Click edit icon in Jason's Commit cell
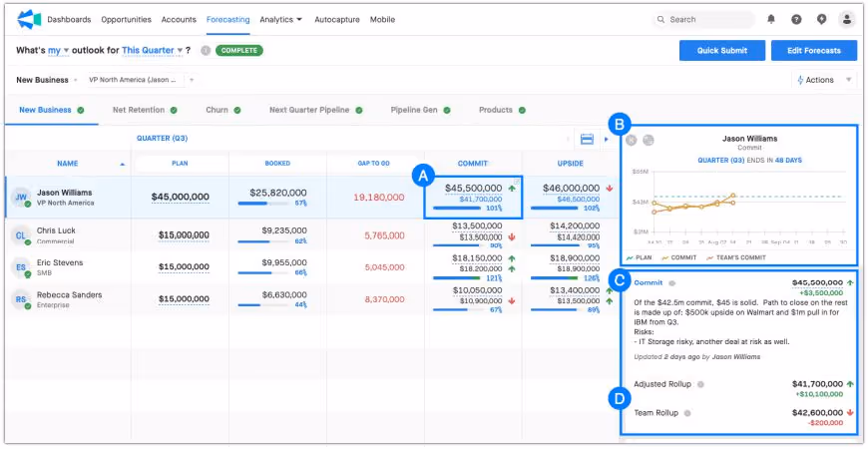Viewport: 868px width, 449px height. (x=516, y=183)
